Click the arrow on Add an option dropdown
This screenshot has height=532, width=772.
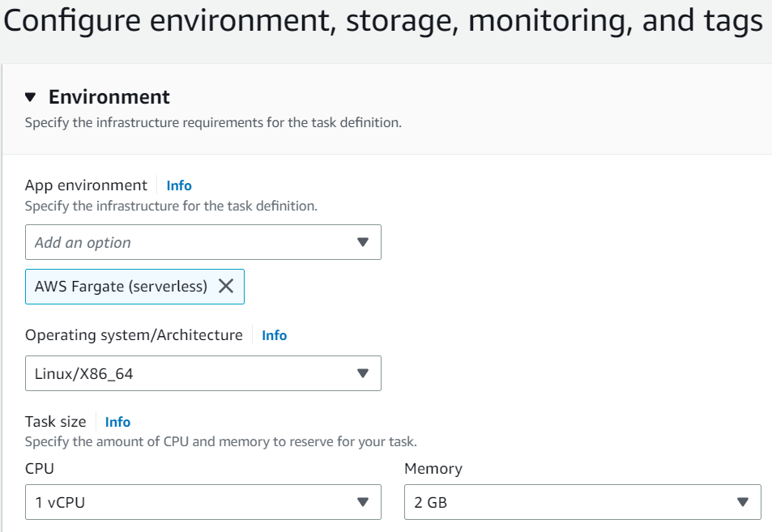[x=363, y=242]
